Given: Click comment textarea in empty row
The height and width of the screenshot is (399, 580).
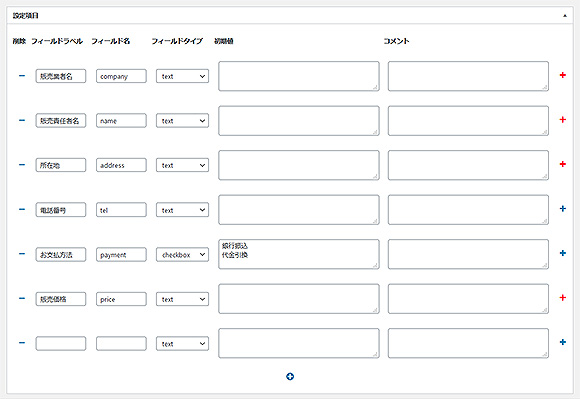Looking at the screenshot, I should pos(468,343).
